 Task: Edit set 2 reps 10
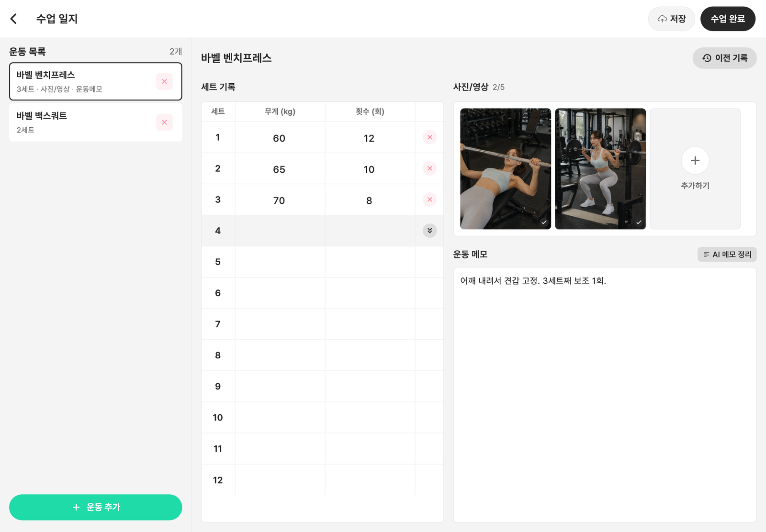370,169
